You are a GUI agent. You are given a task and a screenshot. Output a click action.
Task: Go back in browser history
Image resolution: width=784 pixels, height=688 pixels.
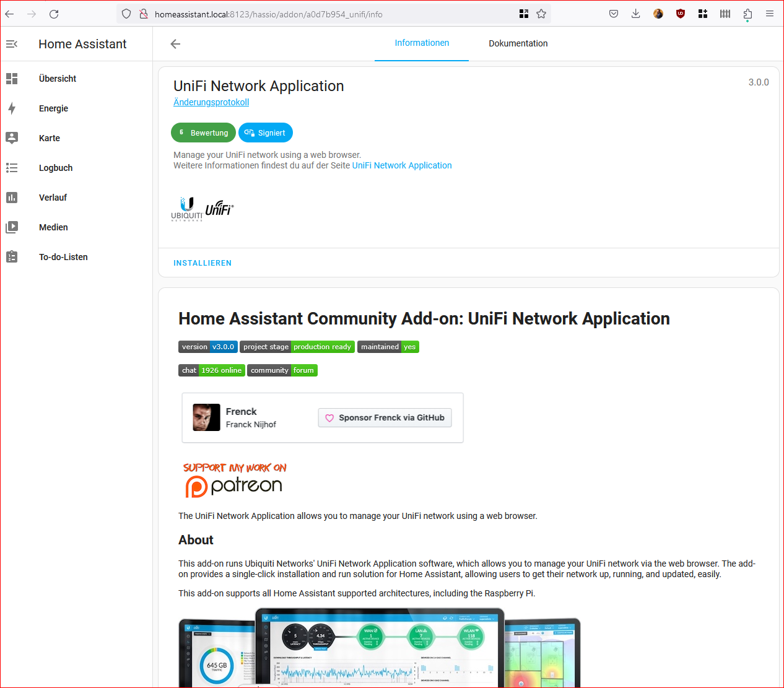tap(10, 14)
